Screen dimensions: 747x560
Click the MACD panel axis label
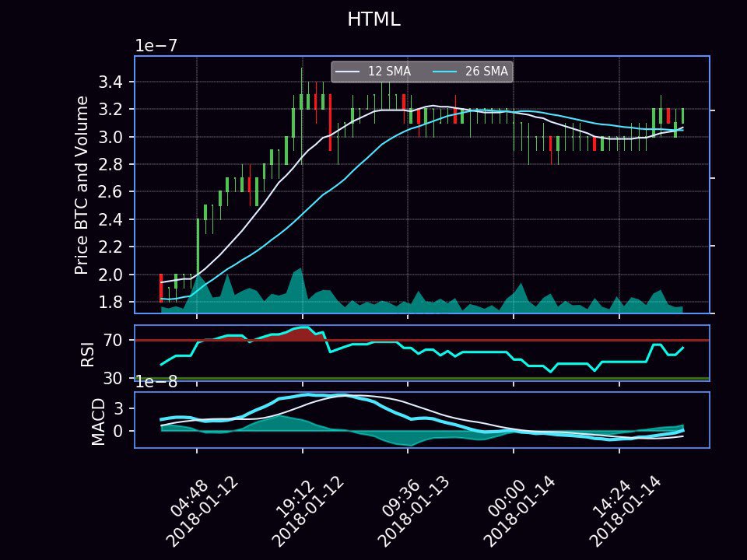[98, 422]
